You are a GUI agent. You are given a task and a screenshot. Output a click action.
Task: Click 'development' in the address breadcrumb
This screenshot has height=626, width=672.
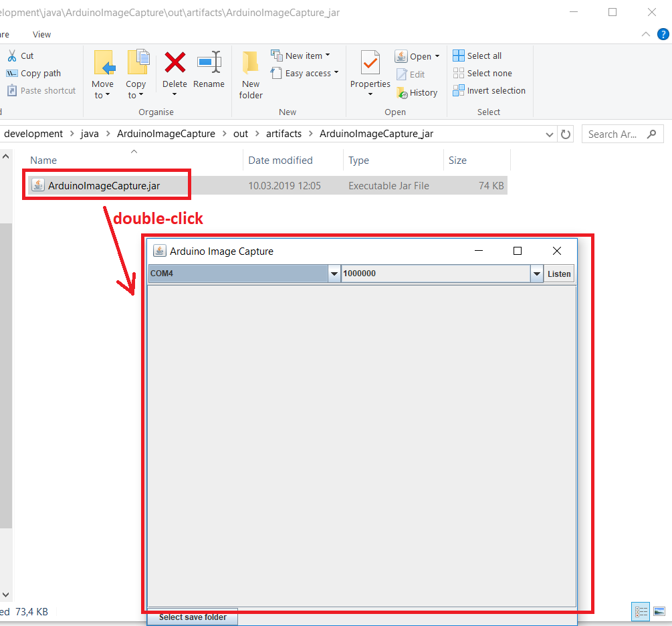tap(33, 134)
